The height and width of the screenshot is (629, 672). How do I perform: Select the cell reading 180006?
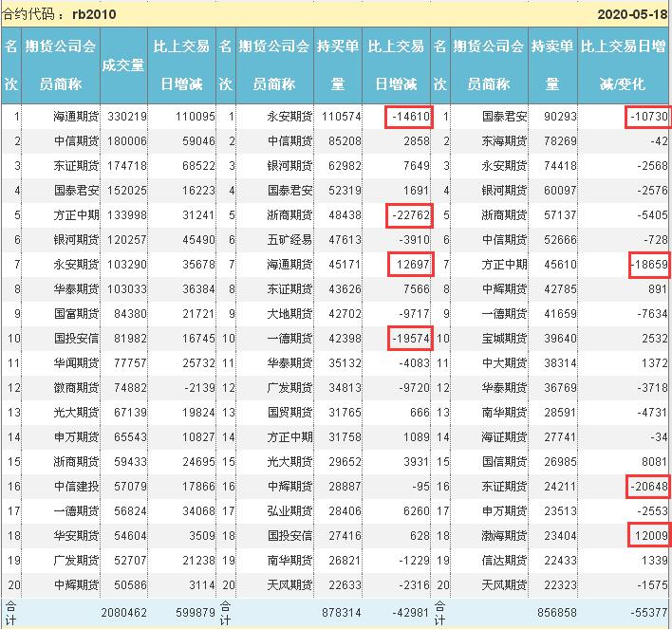coord(127,141)
